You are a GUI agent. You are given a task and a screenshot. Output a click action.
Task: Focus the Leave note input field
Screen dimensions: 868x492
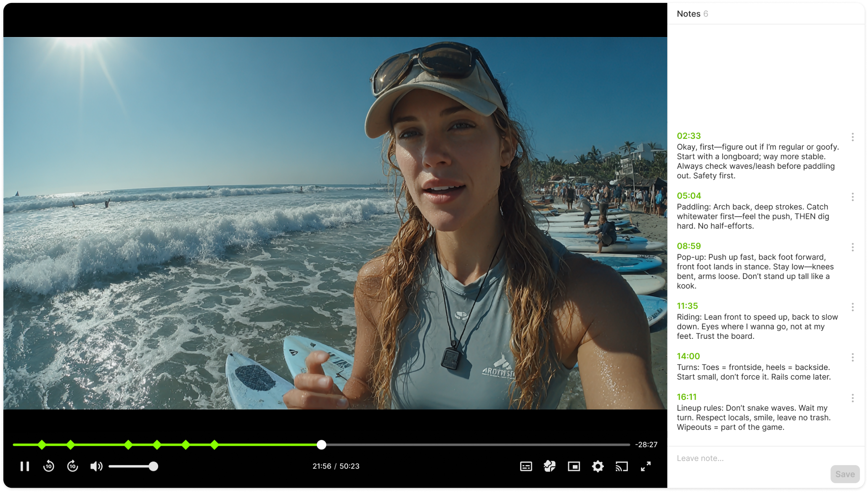coord(749,458)
